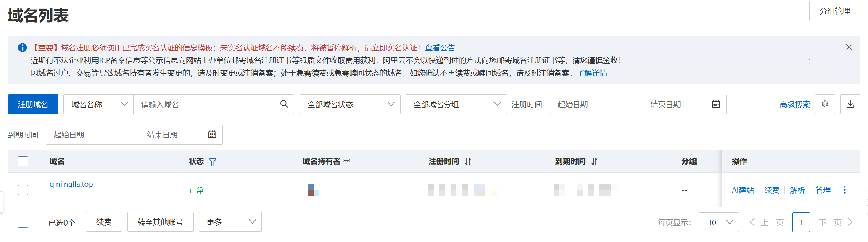Expand the 域名名称 search type dropdown
This screenshot has width=868, height=242.
[98, 104]
